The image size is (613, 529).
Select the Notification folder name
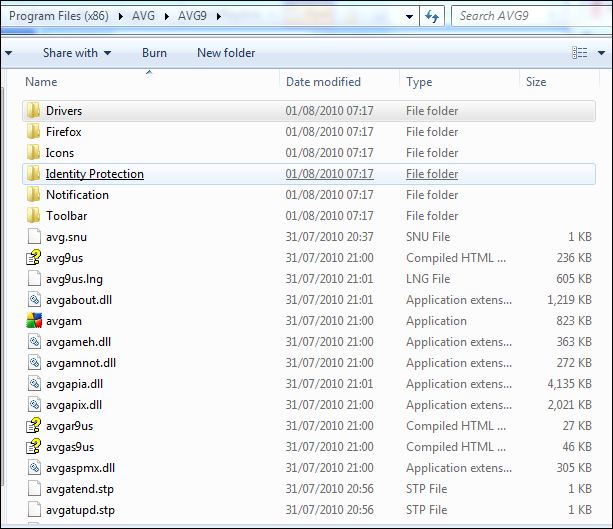[x=77, y=195]
